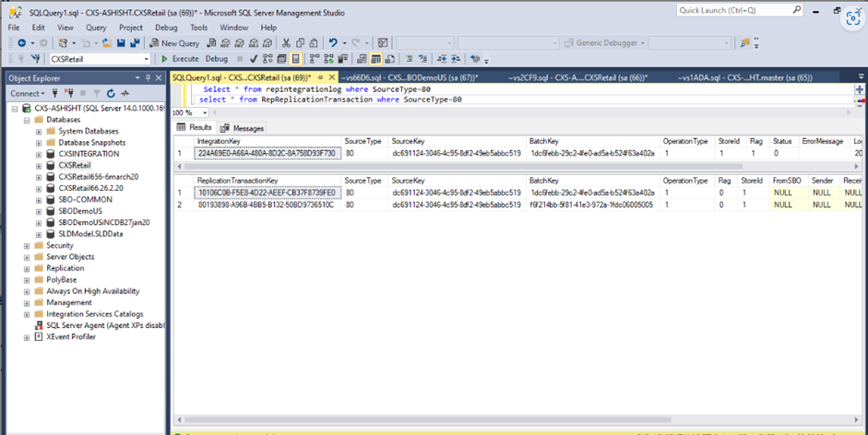Open the Analysis Services DMX Query icon
This screenshot has height=435, width=868.
tap(239, 43)
